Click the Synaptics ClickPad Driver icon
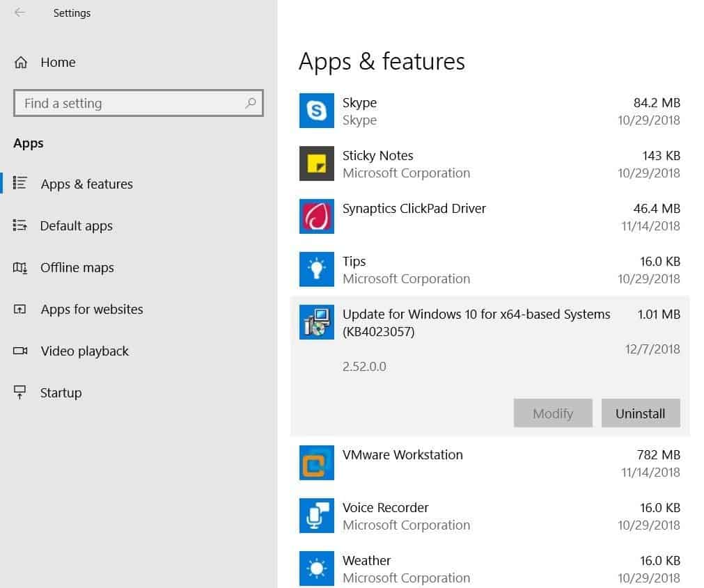This screenshot has height=588, width=704. click(317, 216)
